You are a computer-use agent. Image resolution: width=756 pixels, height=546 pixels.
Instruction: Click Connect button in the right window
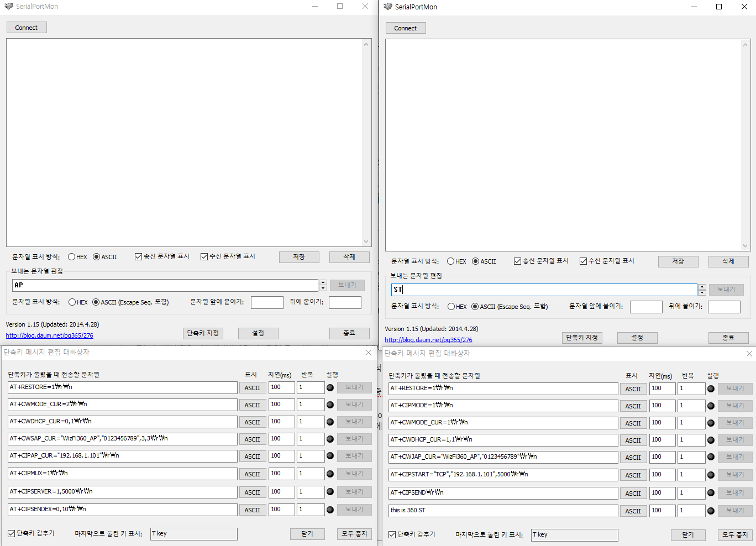coord(406,28)
